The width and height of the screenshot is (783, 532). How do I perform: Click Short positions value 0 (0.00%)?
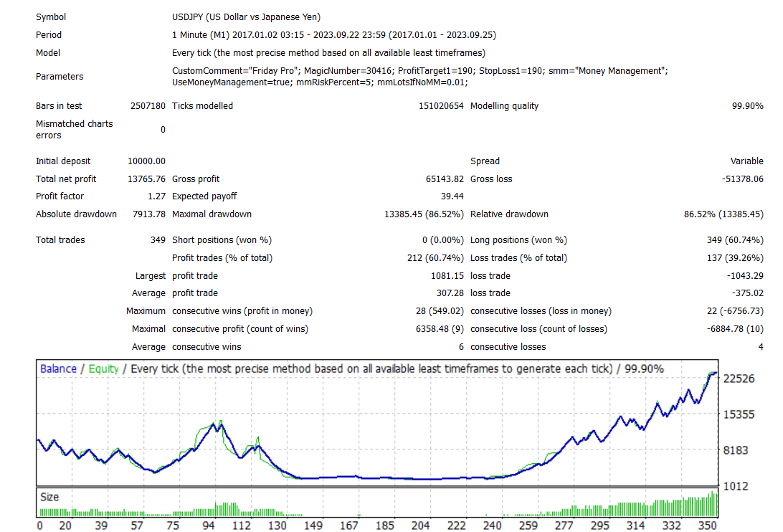pos(443,240)
